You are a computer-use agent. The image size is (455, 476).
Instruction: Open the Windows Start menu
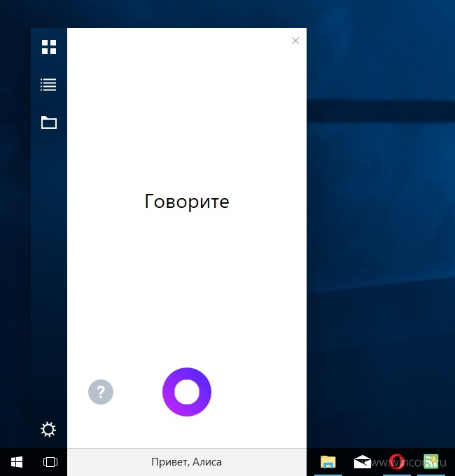tap(17, 462)
